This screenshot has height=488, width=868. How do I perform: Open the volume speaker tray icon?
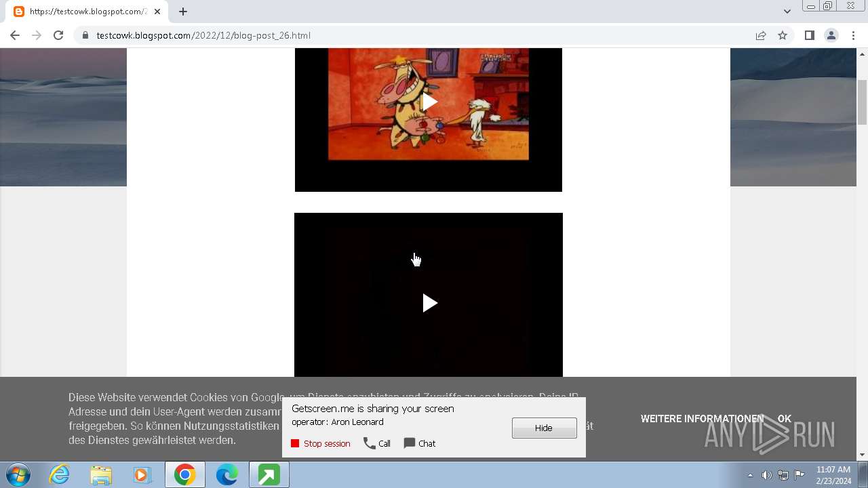[x=766, y=475]
